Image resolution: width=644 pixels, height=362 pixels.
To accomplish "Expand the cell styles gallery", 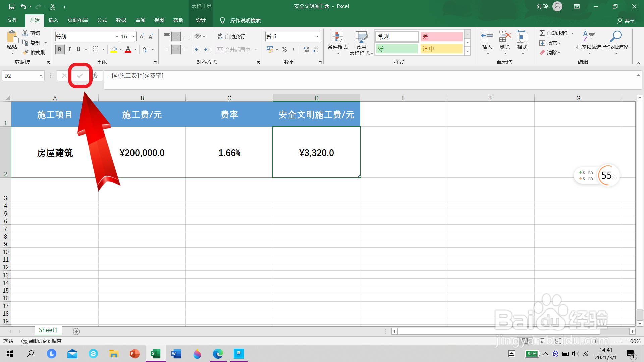I will pyautogui.click(x=468, y=51).
